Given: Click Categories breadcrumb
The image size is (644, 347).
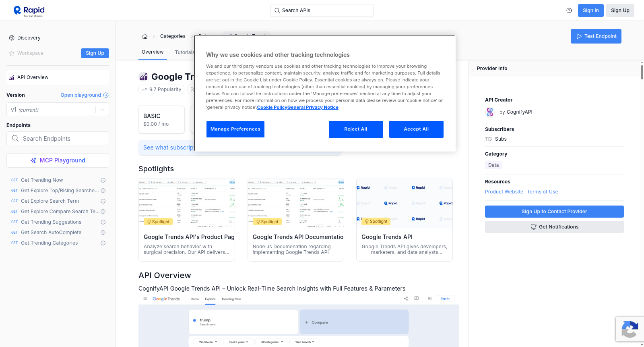Looking at the screenshot, I should (x=173, y=36).
